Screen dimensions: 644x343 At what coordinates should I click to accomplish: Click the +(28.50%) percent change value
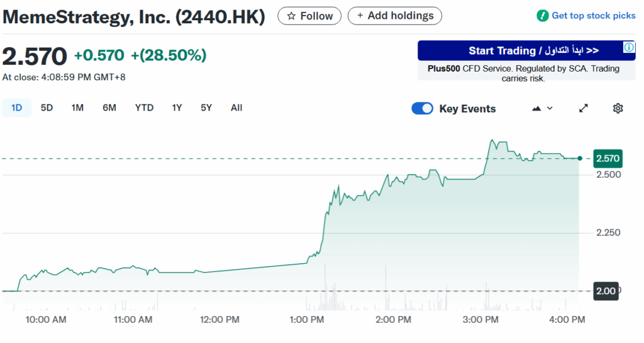tap(169, 55)
